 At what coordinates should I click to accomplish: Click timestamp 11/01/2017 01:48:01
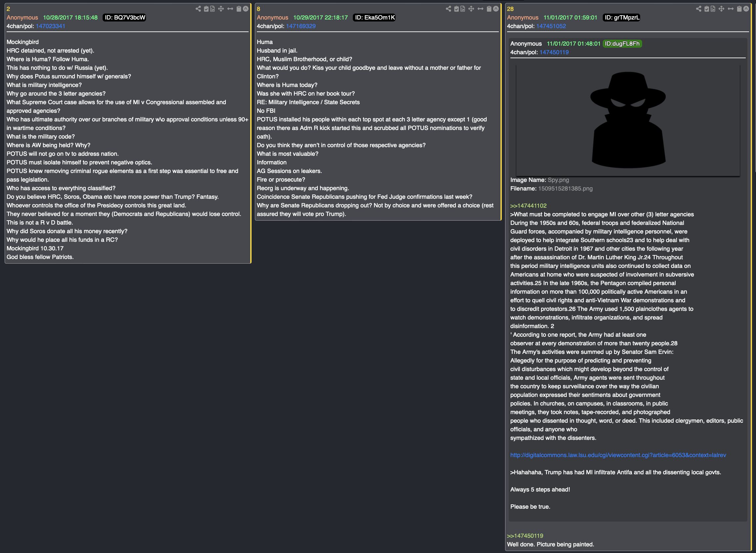pyautogui.click(x=573, y=44)
